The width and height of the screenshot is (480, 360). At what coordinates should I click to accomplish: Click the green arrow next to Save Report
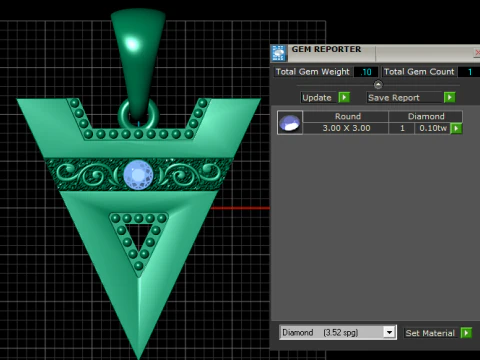(x=450, y=97)
